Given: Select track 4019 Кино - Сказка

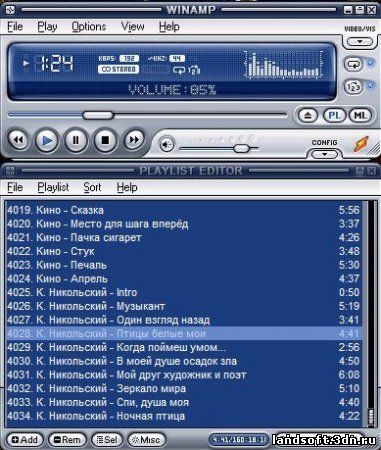Looking at the screenshot, I should (x=184, y=210).
